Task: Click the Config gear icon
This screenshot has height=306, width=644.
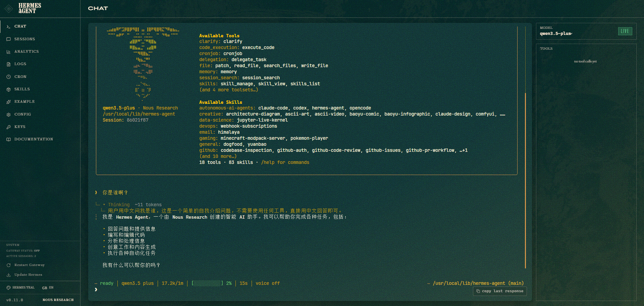Action: (8, 115)
